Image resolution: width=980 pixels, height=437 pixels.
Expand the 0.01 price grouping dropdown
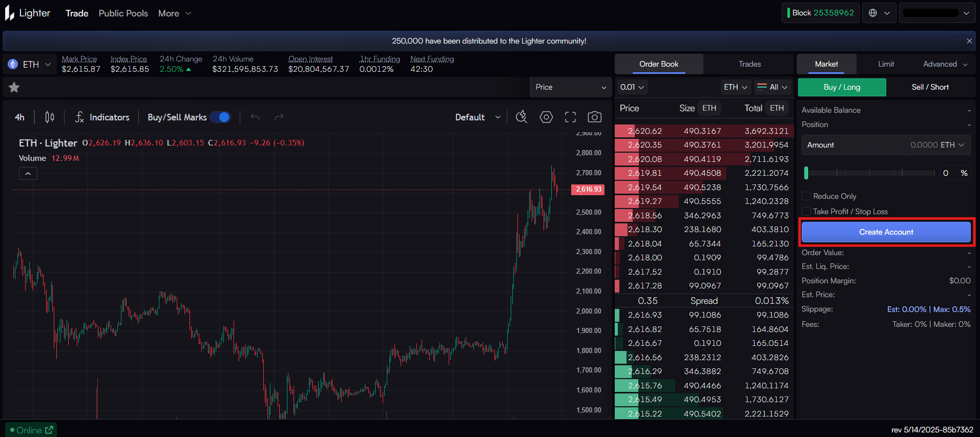click(632, 87)
